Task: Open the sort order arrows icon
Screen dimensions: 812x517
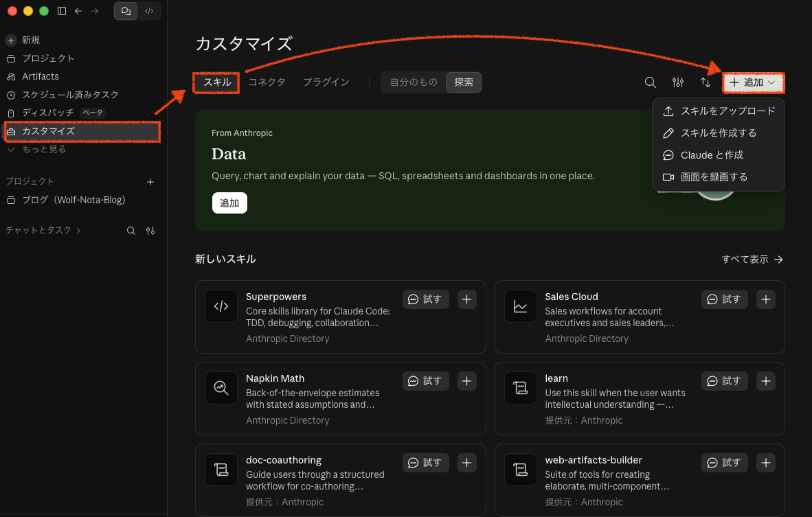Action: pyautogui.click(x=706, y=82)
